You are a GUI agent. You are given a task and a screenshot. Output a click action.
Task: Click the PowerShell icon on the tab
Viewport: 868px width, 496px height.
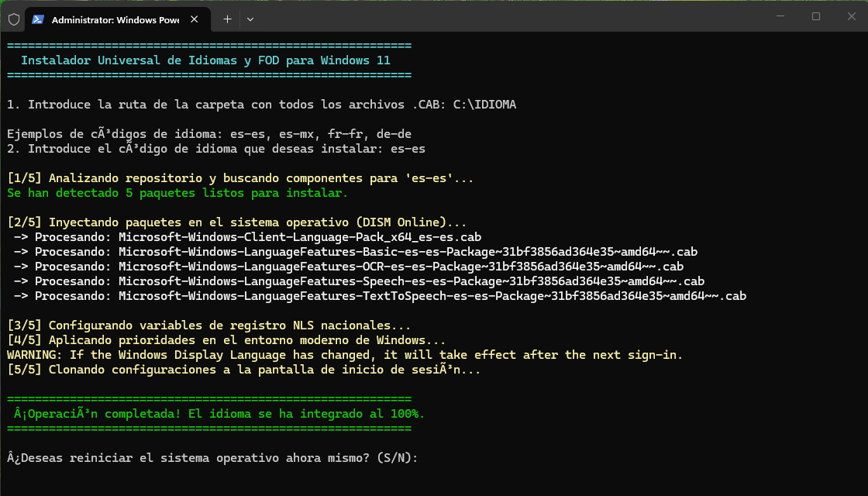pyautogui.click(x=38, y=19)
